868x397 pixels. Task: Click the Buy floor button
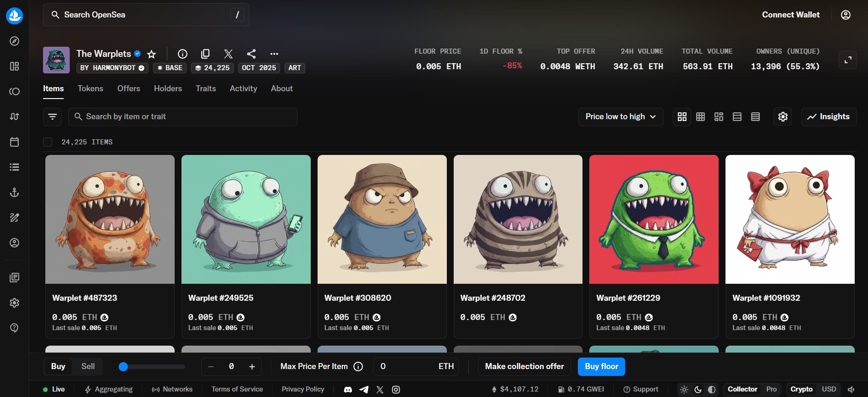point(601,366)
